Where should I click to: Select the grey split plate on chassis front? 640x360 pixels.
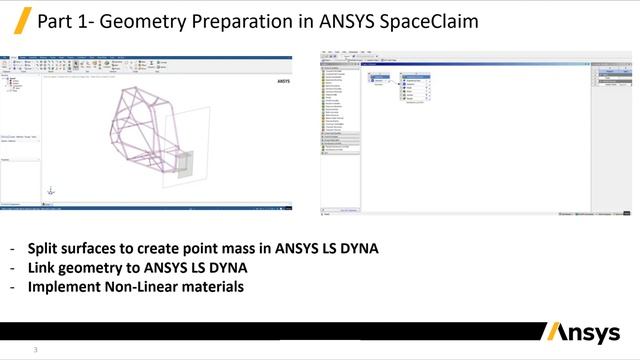pos(185,164)
